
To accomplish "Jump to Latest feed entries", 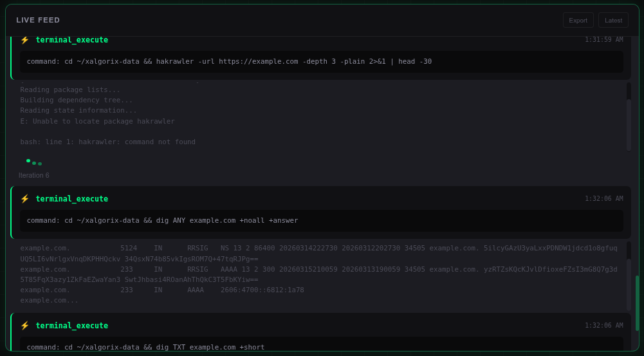I will [x=613, y=20].
